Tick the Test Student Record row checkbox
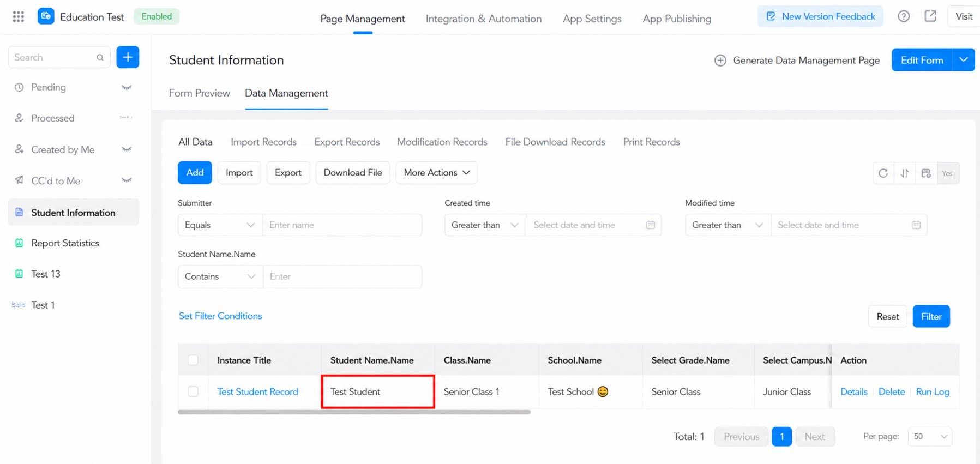 point(193,391)
